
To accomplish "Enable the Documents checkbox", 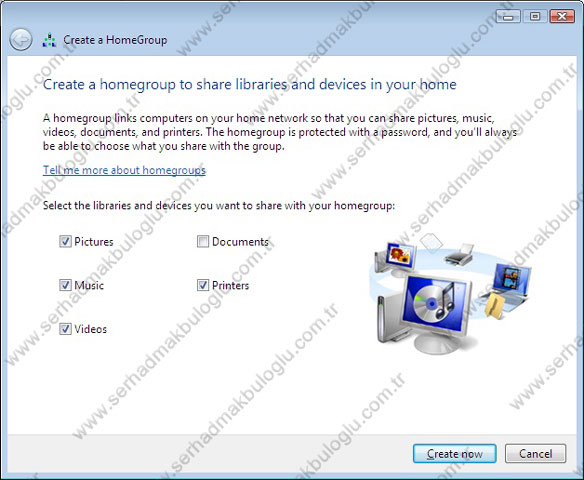I will coord(203,241).
